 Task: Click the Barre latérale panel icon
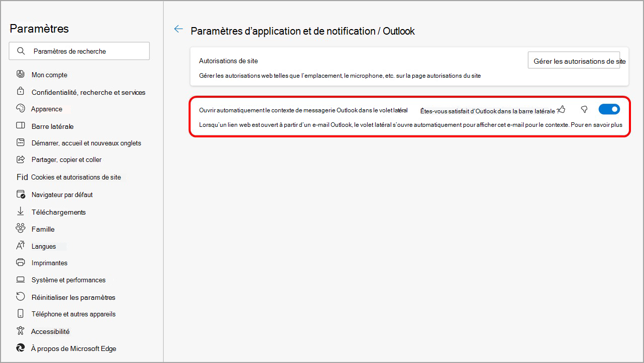(21, 126)
